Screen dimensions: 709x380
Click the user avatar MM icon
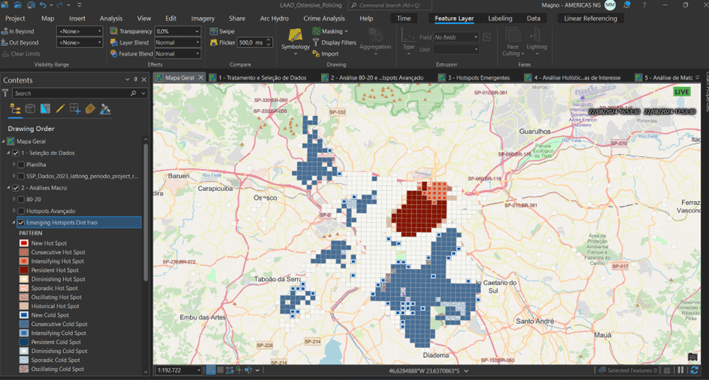pyautogui.click(x=610, y=5)
